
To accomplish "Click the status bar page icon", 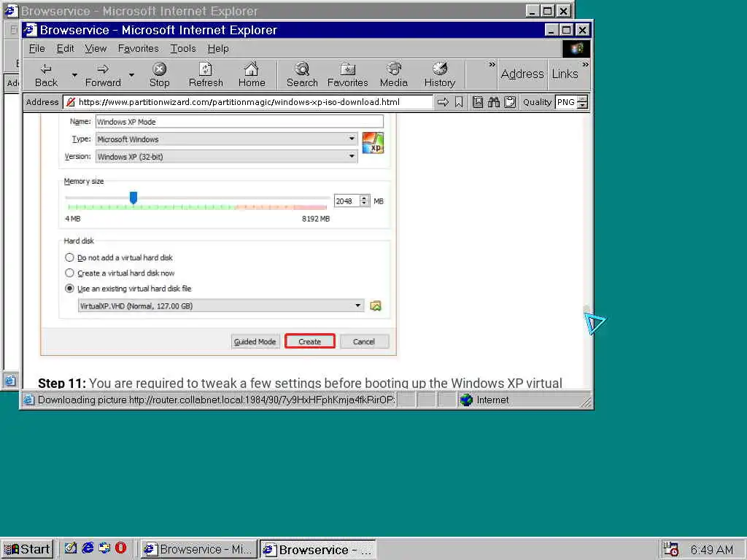I will [x=29, y=400].
